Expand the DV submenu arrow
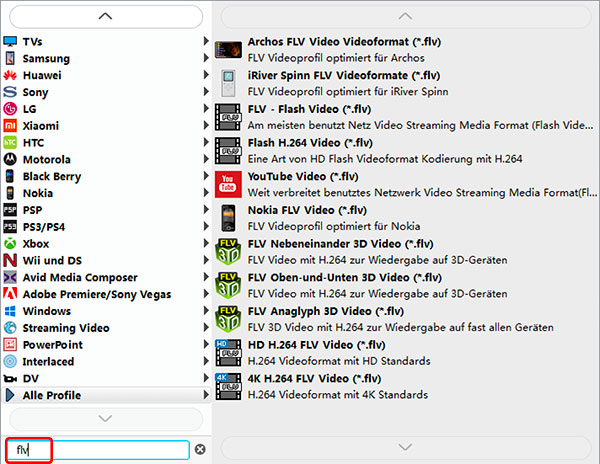 (206, 378)
